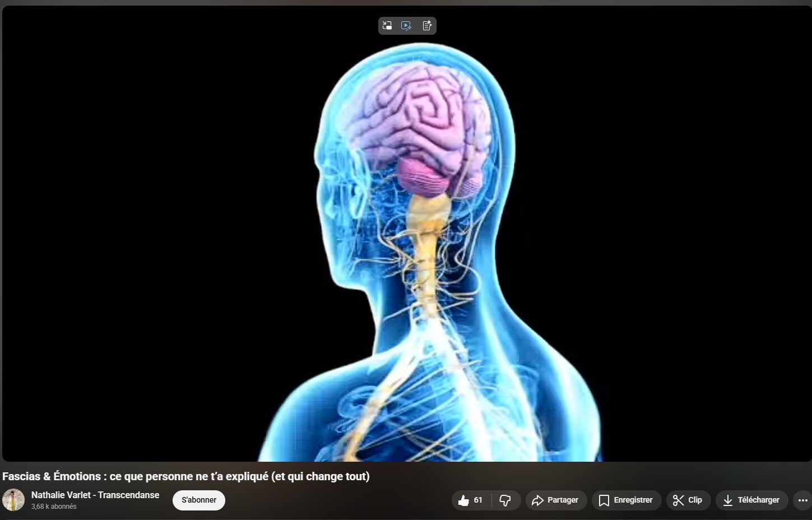Screen dimensions: 812x520
Task: Share the video via Partager
Action: point(556,500)
